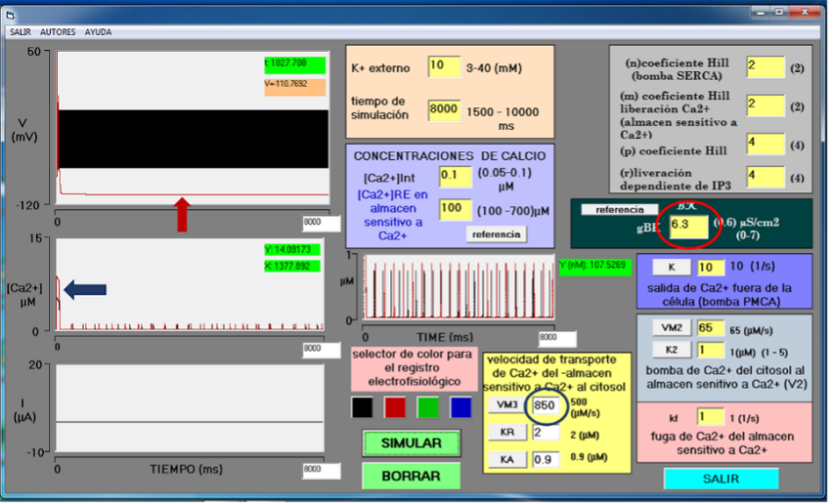Select the black trace color swatch
This screenshot has height=504, width=831.
(x=363, y=406)
